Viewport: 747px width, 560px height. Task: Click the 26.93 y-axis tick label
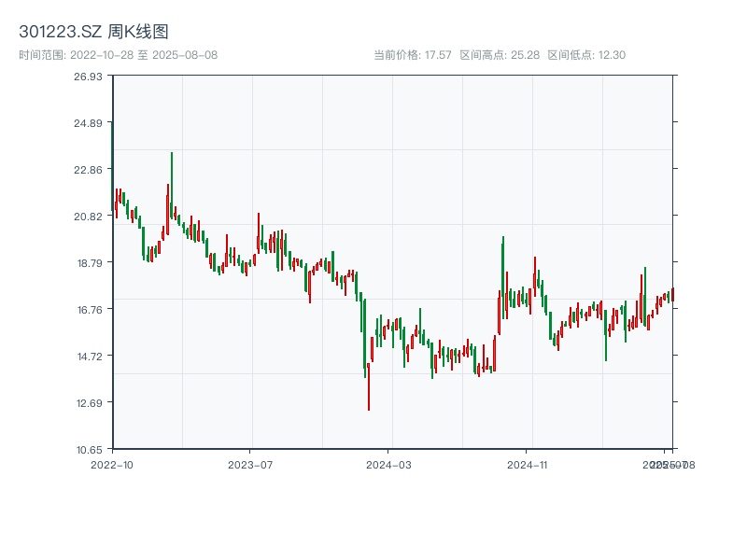point(89,77)
